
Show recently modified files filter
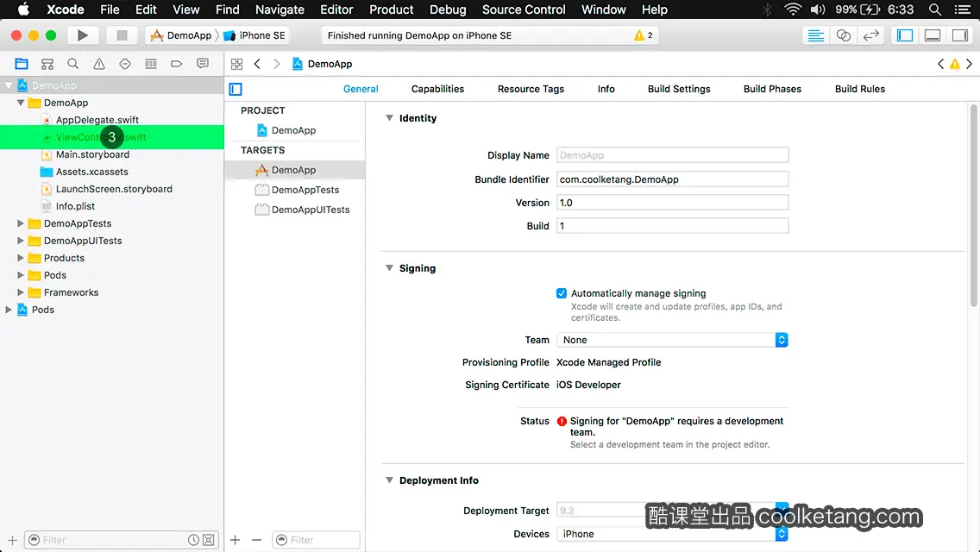(194, 540)
